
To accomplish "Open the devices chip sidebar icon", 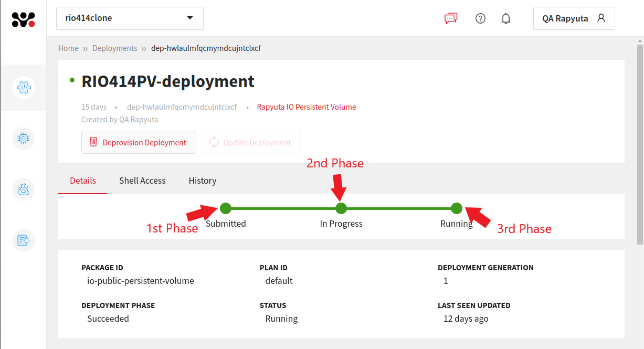I will [24, 139].
